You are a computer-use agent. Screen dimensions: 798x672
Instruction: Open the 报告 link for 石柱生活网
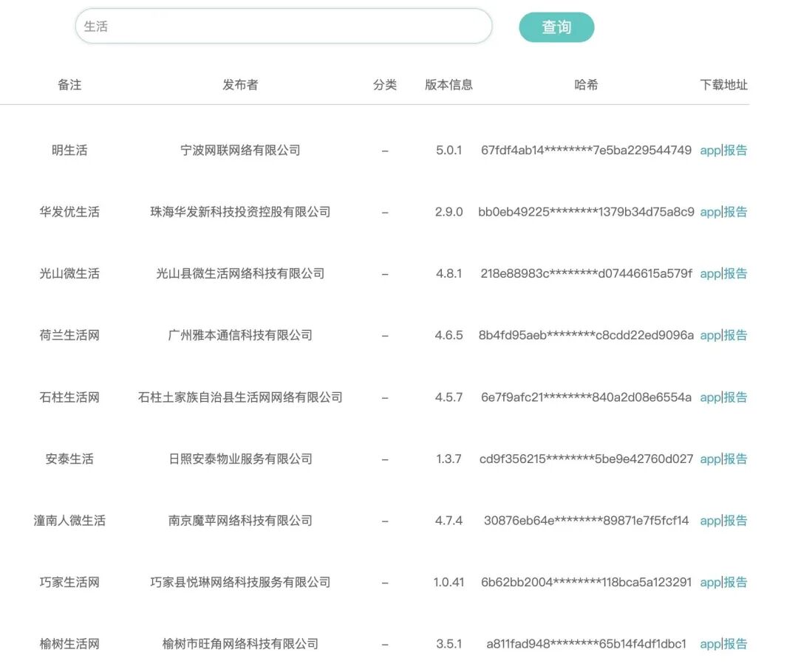pos(735,397)
